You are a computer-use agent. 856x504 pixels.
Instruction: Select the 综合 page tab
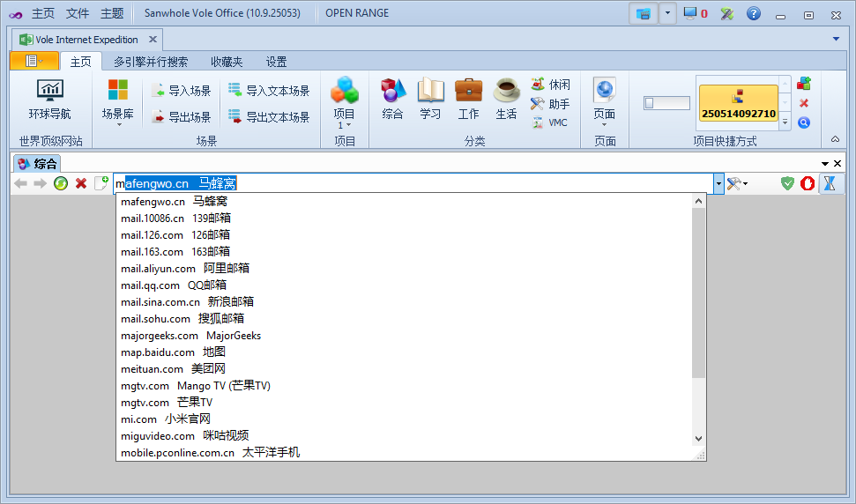(x=37, y=164)
